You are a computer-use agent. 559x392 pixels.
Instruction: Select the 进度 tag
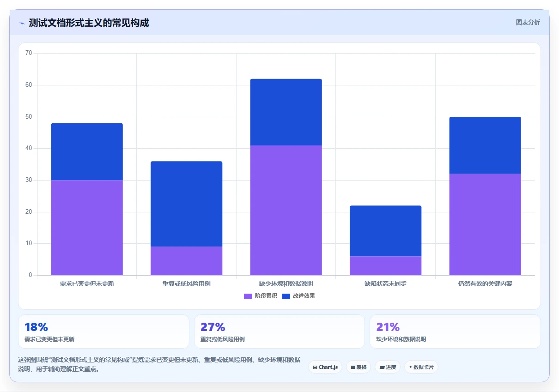[388, 367]
